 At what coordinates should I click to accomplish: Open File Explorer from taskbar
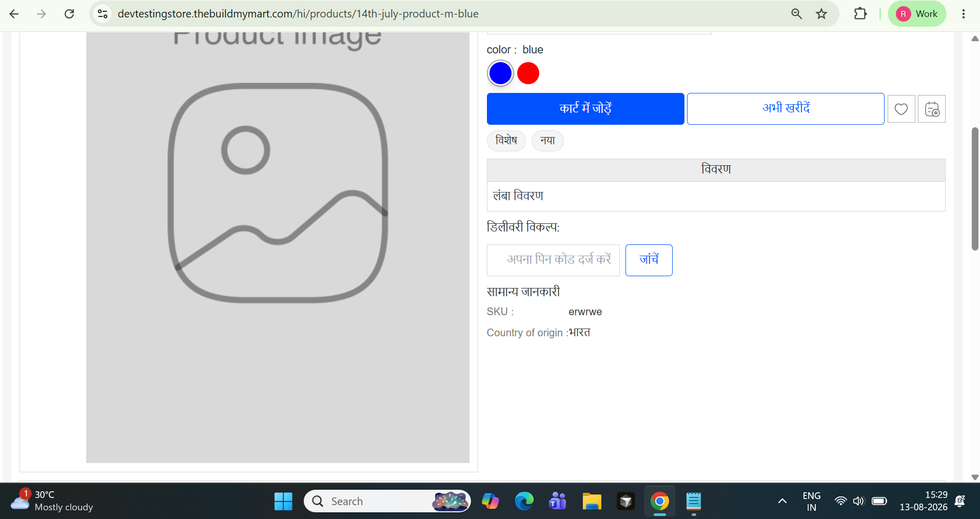pyautogui.click(x=592, y=501)
